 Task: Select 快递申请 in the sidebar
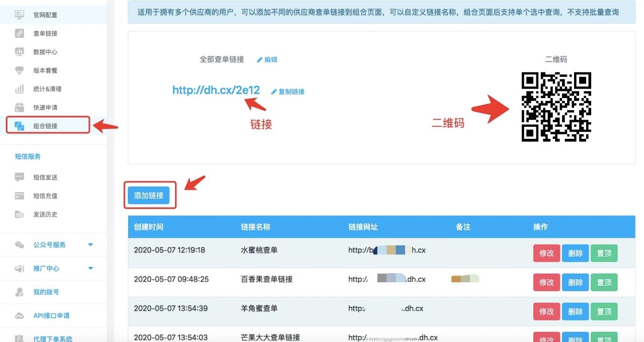(x=45, y=108)
